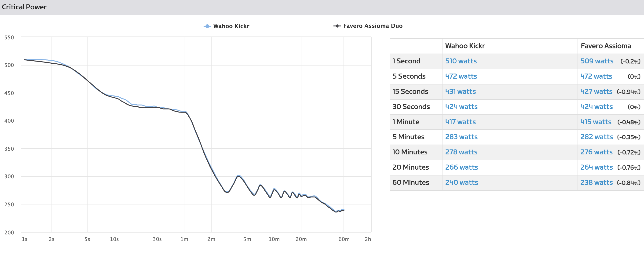644x255 pixels.
Task: Select Favero 15 Seconds 427 watts link
Action: 596,91
